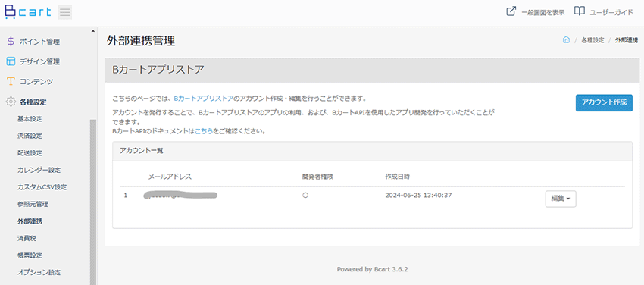Screen dimensions: 644x285
Task: Click the external link icon for general screen
Action: click(x=511, y=11)
